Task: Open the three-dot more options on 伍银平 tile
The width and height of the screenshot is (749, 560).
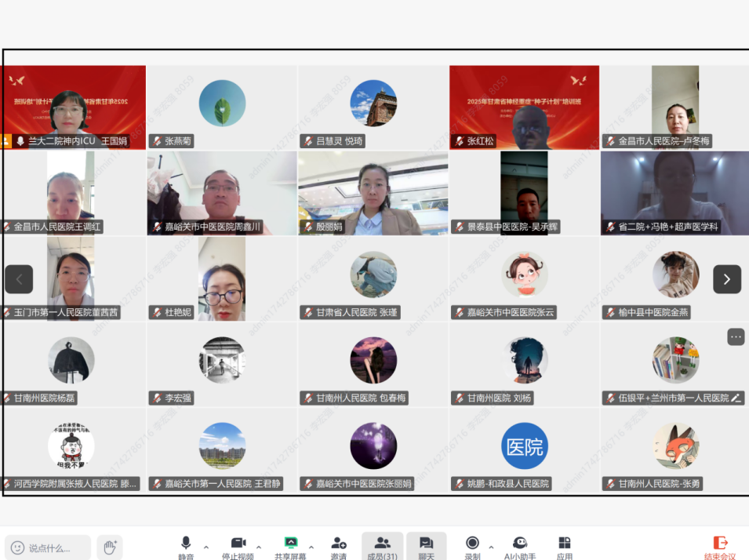Action: [x=736, y=336]
